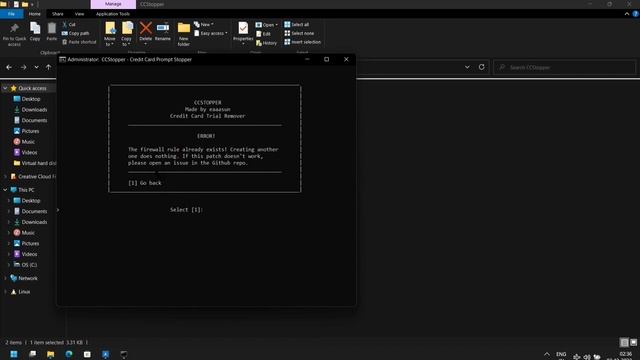Open the Properties checkmark icon
Viewport: 640px width, 360px height.
click(x=243, y=28)
